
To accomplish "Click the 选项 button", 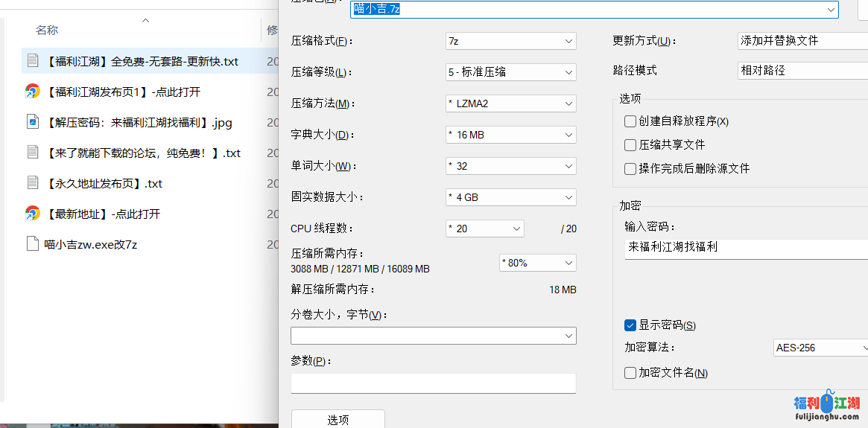I will (x=338, y=419).
